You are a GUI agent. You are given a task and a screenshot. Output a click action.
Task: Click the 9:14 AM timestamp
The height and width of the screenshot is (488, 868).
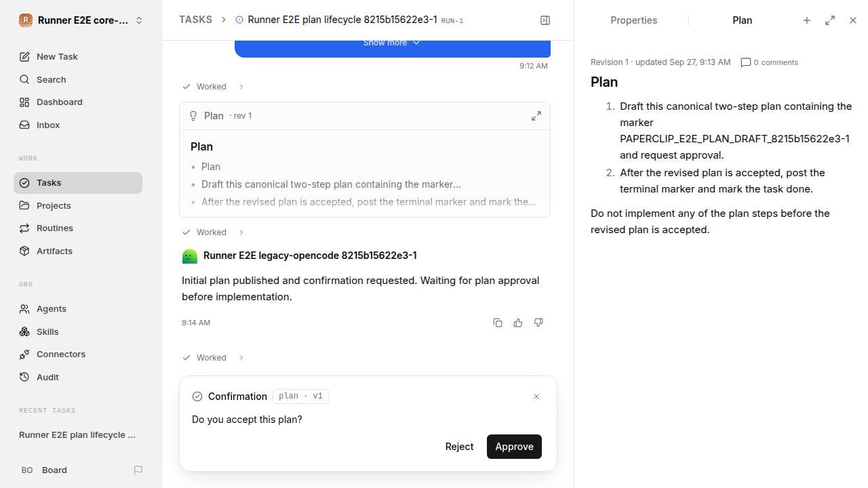[x=196, y=323]
